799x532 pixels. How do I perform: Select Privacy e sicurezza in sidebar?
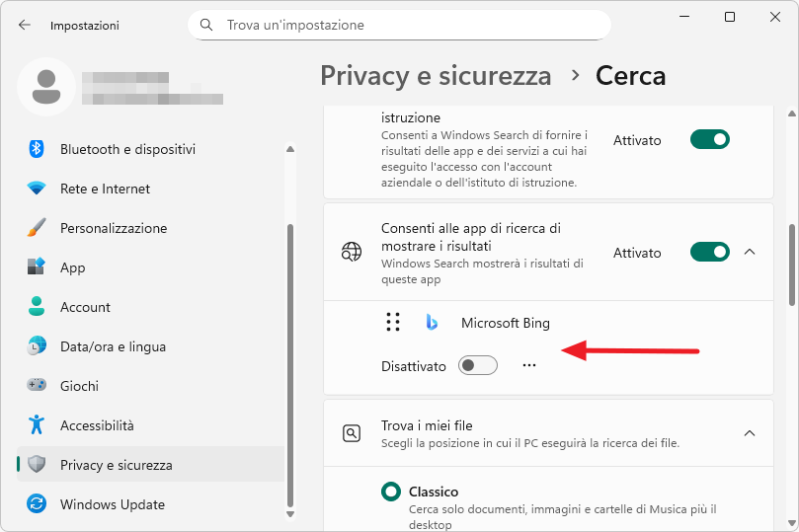[151, 465]
